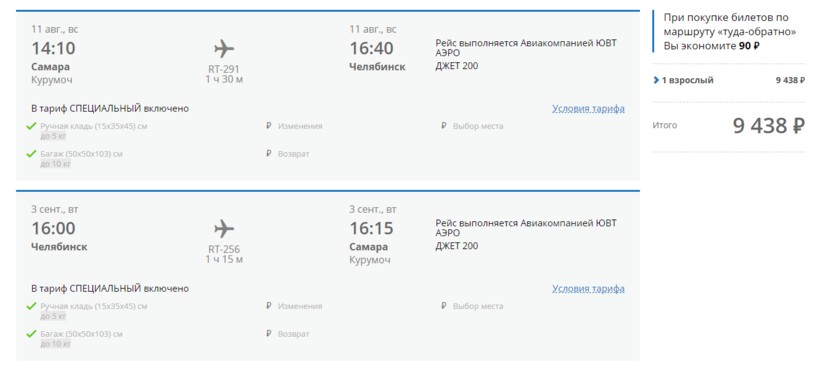Click the RT-256 flight number label

click(x=224, y=249)
